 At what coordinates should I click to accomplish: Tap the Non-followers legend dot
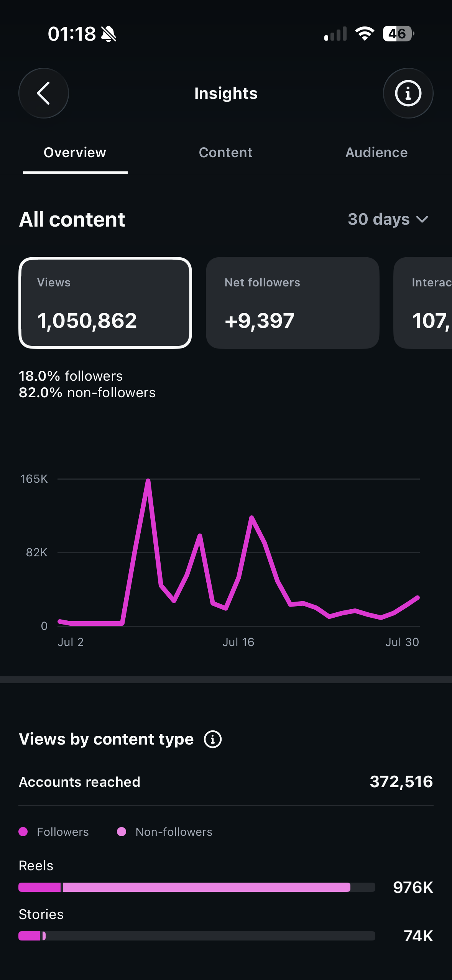(122, 832)
